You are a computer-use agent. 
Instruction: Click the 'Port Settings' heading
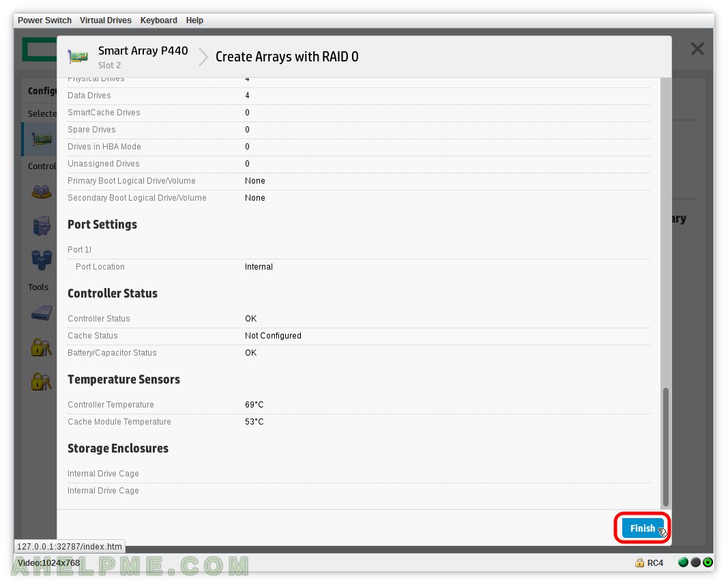(x=102, y=225)
